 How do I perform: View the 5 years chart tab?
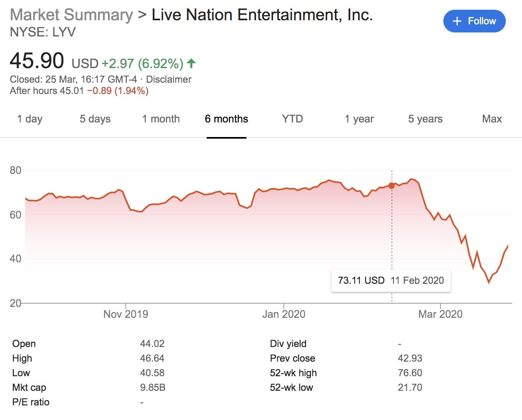[x=425, y=119]
